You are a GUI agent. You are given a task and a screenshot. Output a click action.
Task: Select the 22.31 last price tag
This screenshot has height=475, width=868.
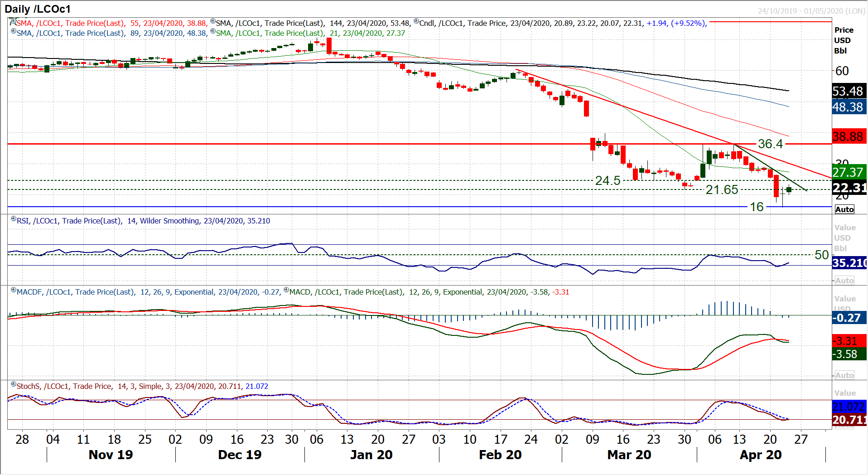849,188
